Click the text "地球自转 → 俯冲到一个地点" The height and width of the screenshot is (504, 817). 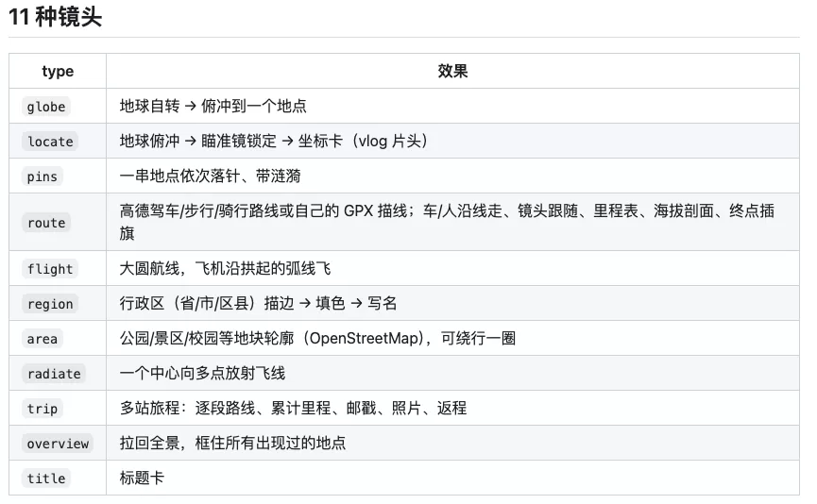(213, 107)
